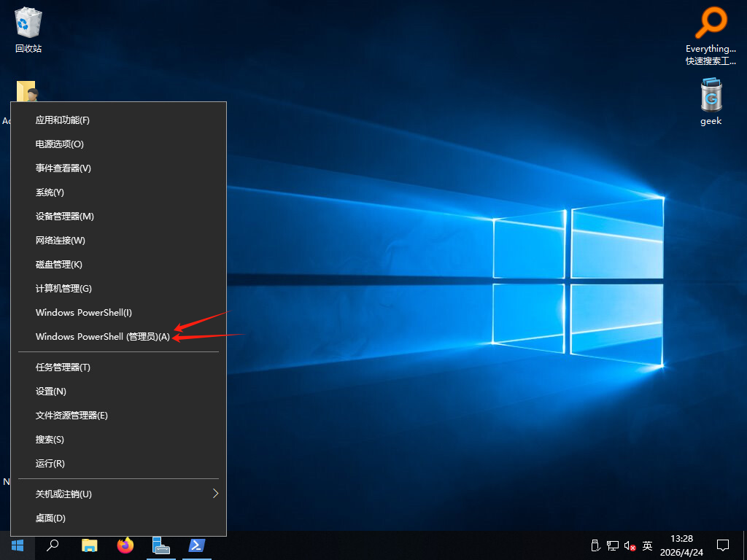
Task: Click the USB safely remove tray icon
Action: pyautogui.click(x=595, y=545)
